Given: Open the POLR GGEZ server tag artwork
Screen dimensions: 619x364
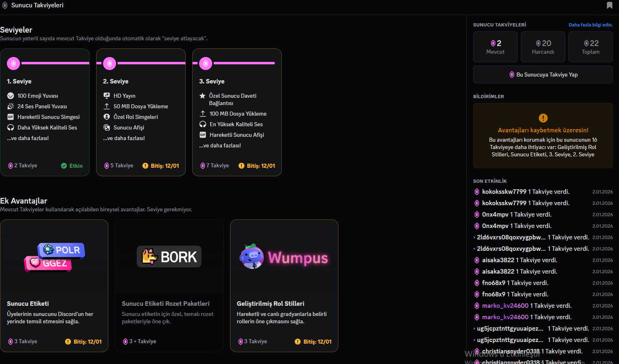Looking at the screenshot, I should point(55,257).
